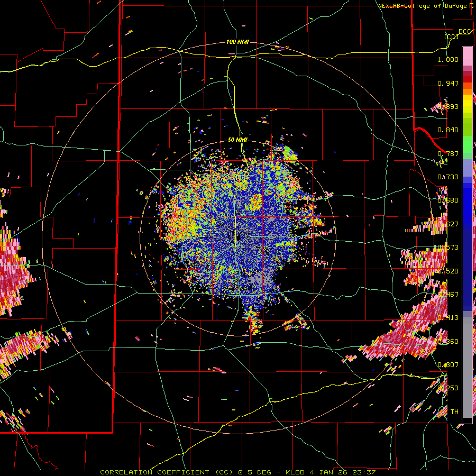Click the 0.520 legend value
Viewport: 476px width, 476px height.
448,271
